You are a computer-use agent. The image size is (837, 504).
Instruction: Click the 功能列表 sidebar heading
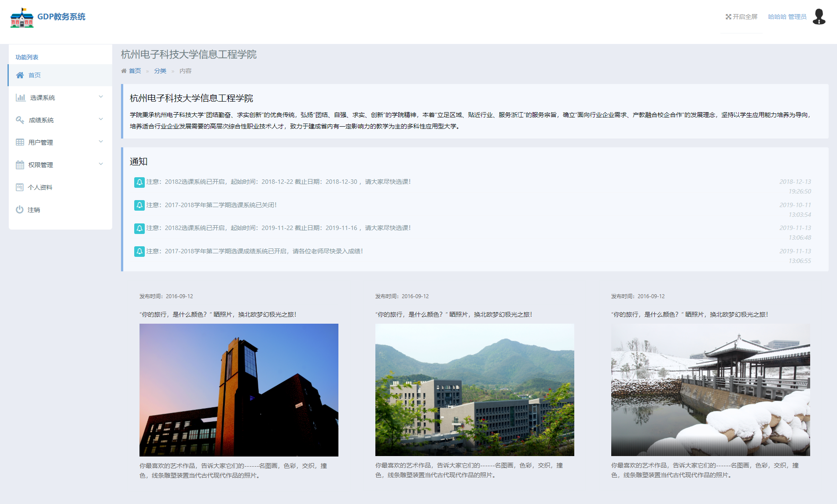(27, 57)
